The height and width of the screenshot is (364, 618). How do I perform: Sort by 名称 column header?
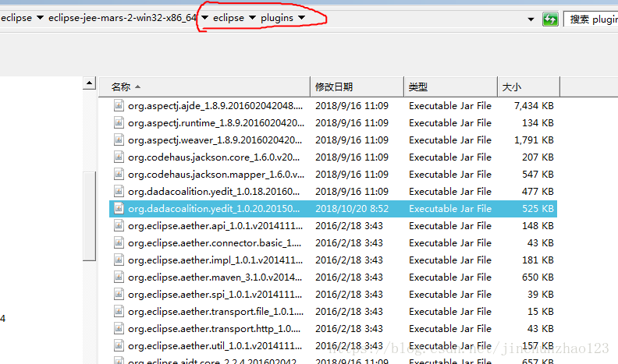click(204, 87)
